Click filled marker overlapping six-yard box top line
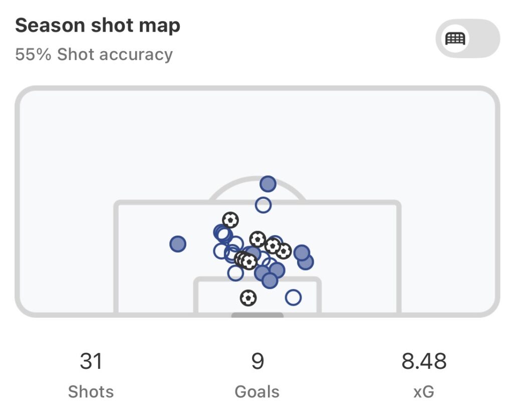Viewport: 513px width, 420px height. (x=270, y=281)
